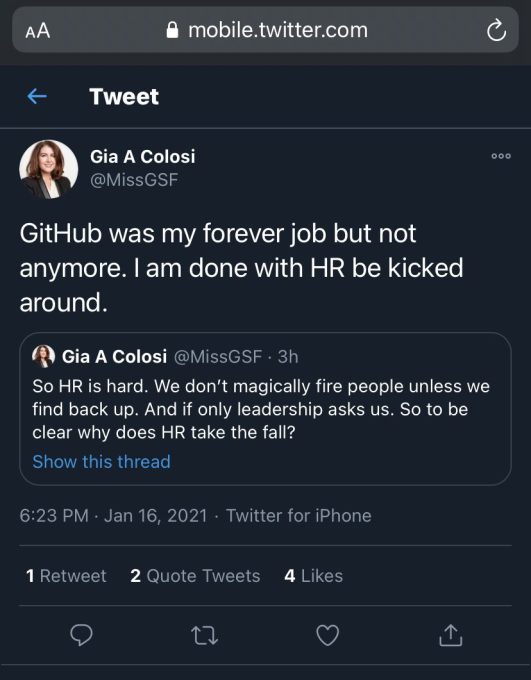This screenshot has height=680, width=531.
Task: View the 2 Quote Tweets list
Action: [195, 576]
